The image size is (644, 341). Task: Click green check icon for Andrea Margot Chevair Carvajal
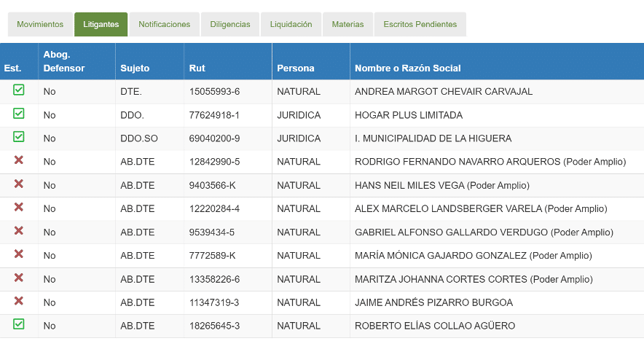[x=19, y=90]
